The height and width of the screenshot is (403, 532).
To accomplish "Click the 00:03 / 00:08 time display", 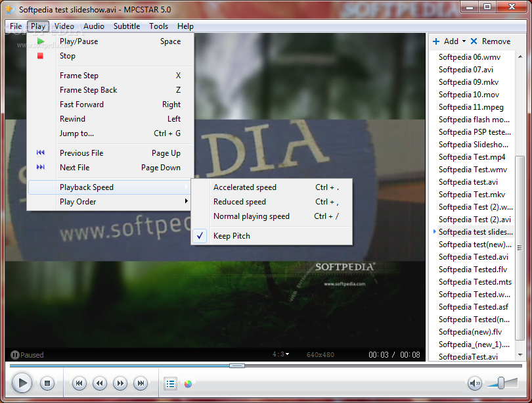I will click(x=394, y=355).
